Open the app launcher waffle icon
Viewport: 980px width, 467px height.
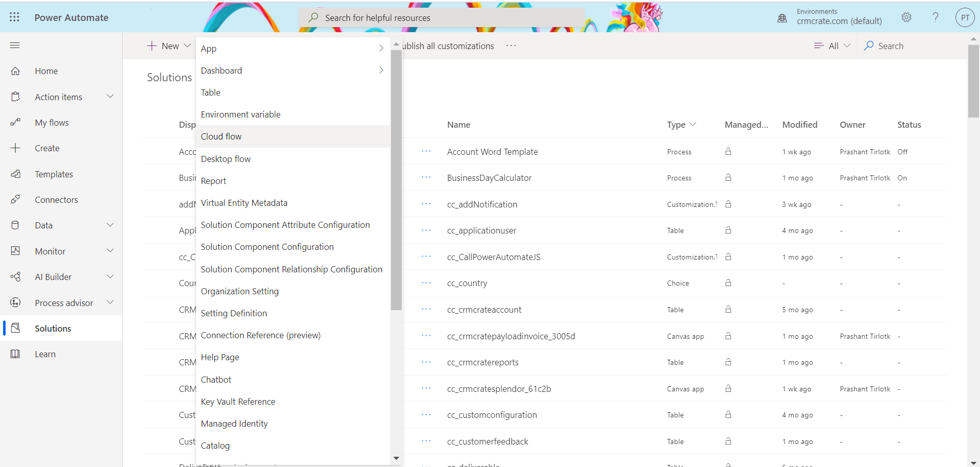click(14, 17)
